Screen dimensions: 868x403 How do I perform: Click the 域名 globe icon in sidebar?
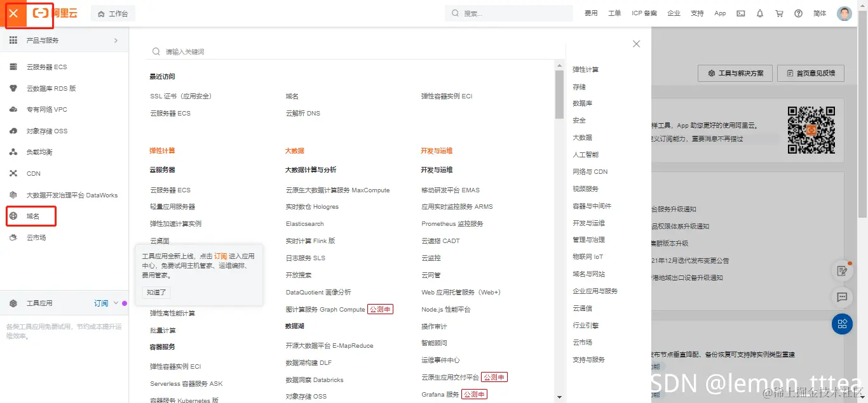pyautogui.click(x=13, y=216)
